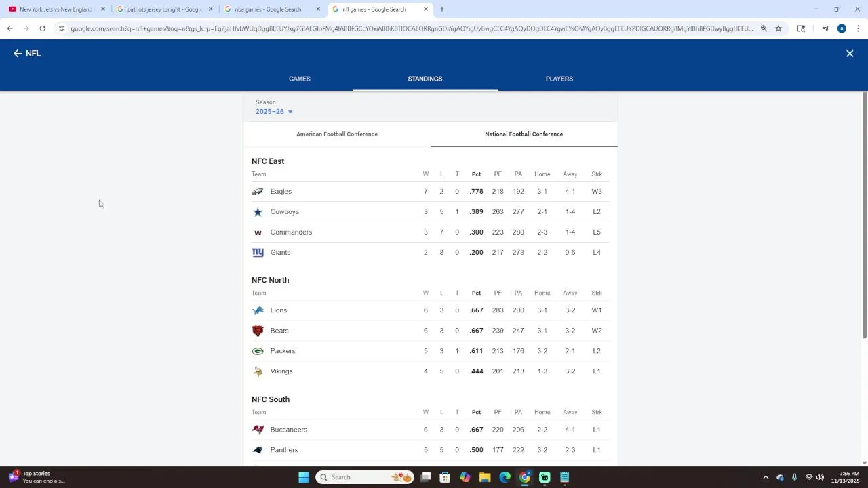Go back with the NFL back arrow

click(x=18, y=54)
